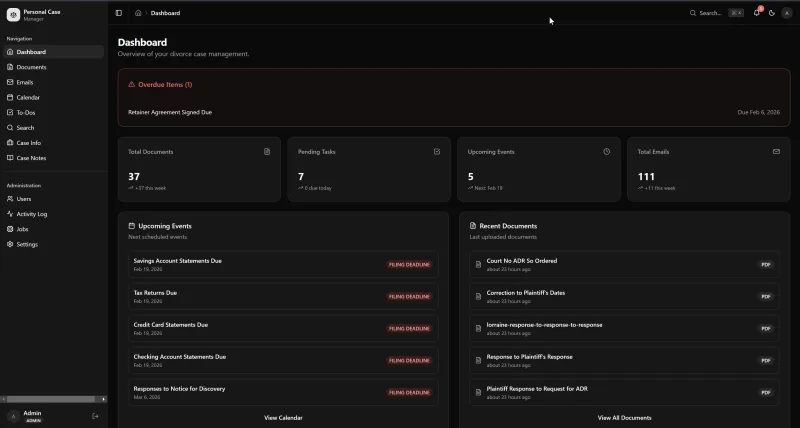Open Search in the sidebar
Image resolution: width=800 pixels, height=428 pixels.
pos(54,128)
